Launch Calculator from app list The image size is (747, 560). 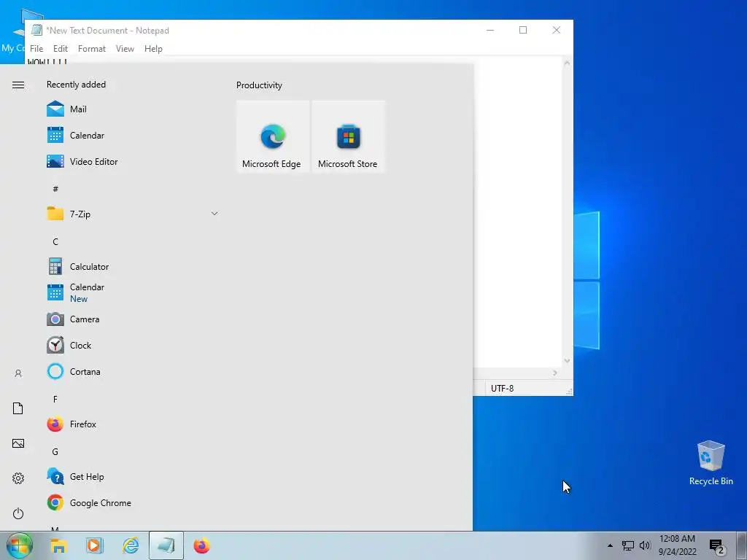(133, 267)
